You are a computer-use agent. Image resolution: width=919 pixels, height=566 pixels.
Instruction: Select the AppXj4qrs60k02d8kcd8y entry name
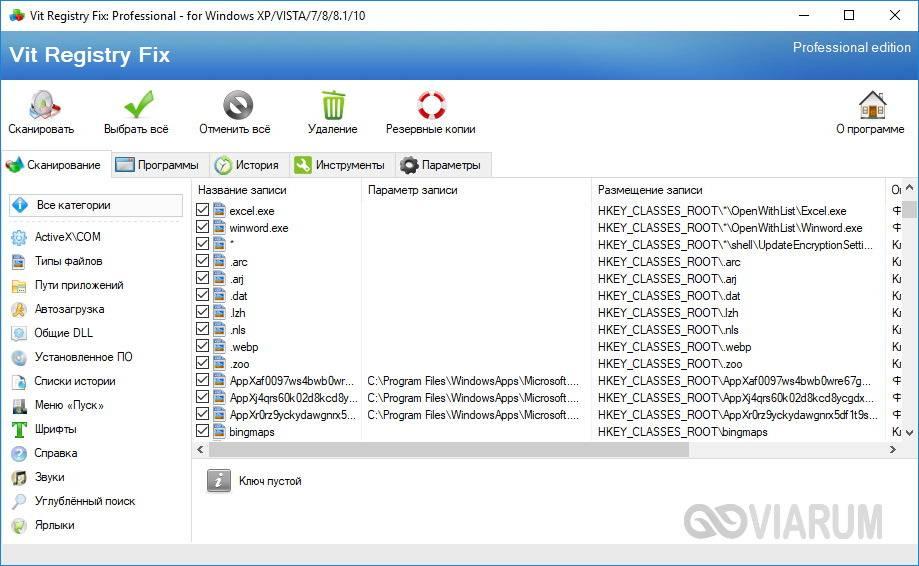coord(293,398)
